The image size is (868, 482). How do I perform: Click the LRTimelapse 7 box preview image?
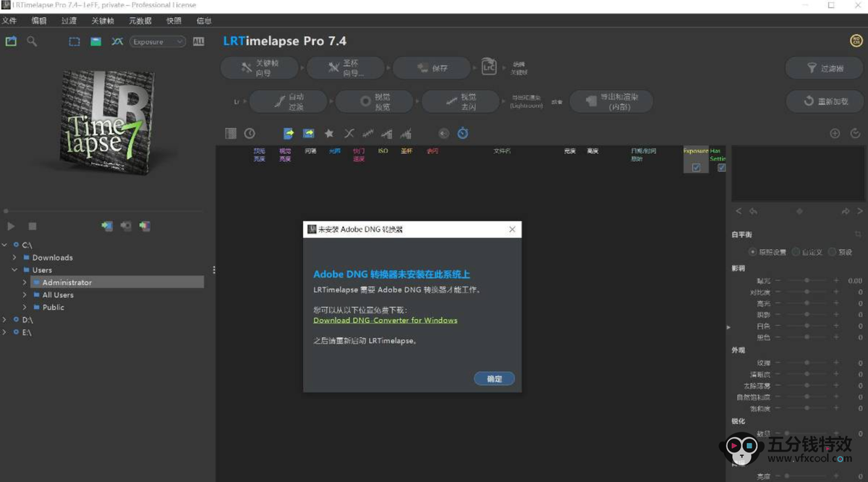tap(107, 121)
